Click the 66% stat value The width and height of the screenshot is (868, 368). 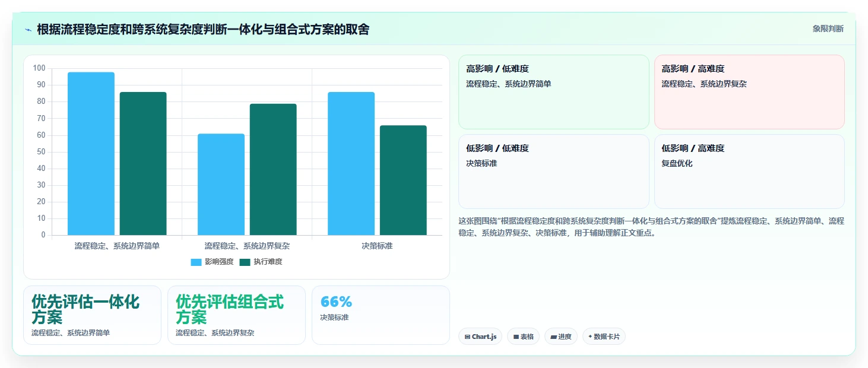pos(336,302)
